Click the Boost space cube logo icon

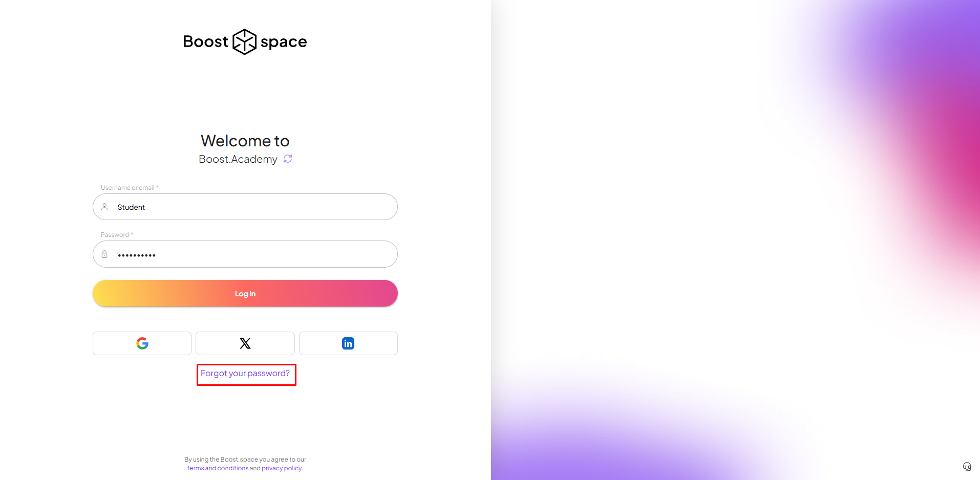pyautogui.click(x=244, y=41)
